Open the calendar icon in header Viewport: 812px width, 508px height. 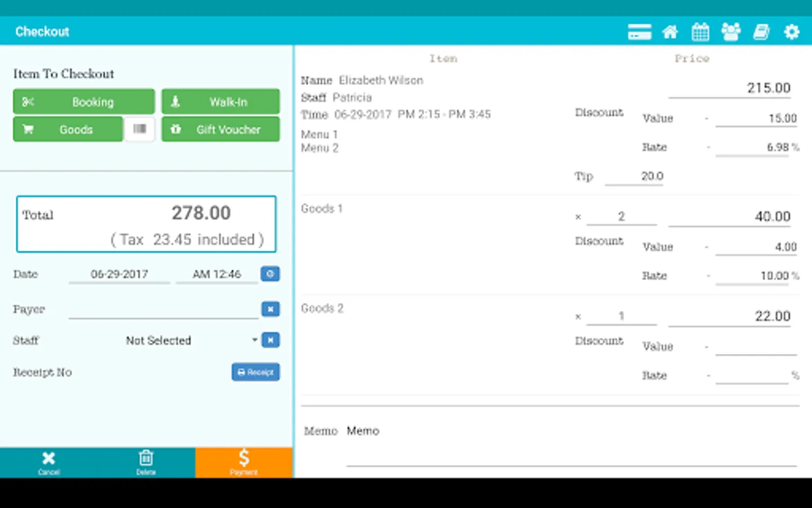(700, 32)
